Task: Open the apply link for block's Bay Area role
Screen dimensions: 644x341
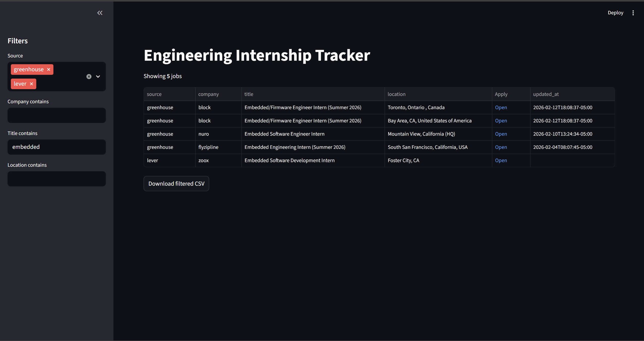Action: [x=501, y=121]
